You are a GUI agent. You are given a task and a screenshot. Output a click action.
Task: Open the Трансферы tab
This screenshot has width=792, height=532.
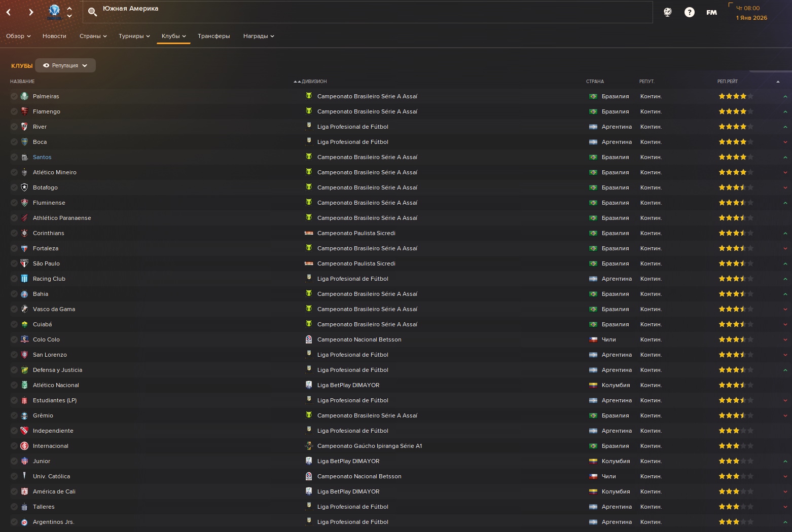point(213,36)
